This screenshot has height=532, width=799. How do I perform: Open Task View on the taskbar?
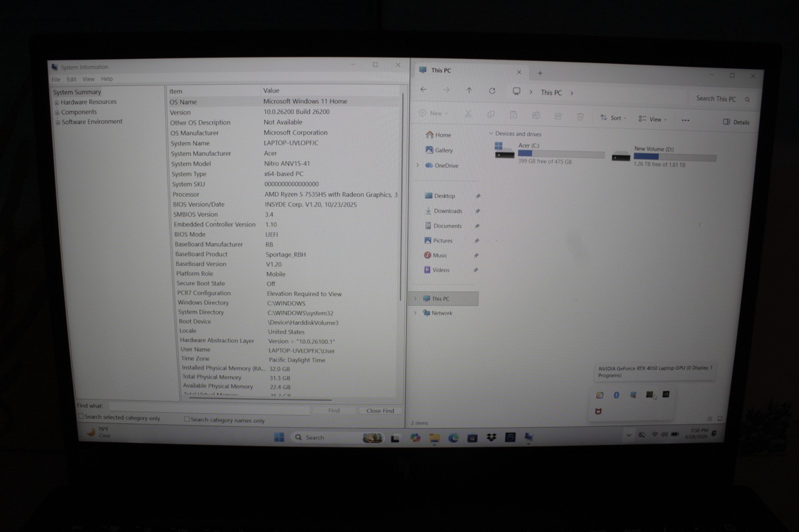coord(395,438)
